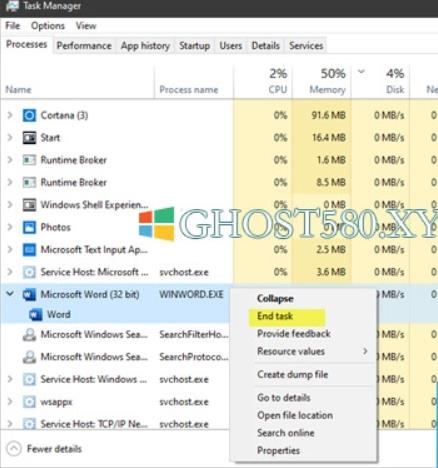
Task: Sort by the Disk column header
Action: coord(395,89)
